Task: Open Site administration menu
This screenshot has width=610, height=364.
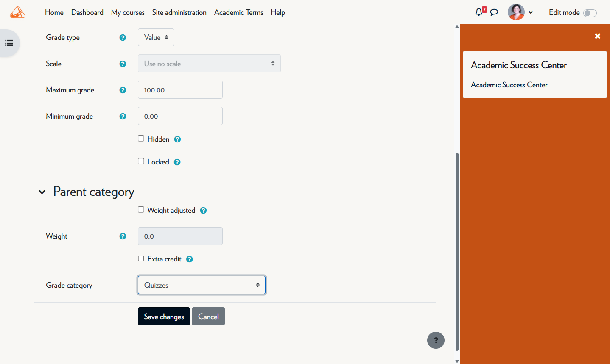Action: (179, 12)
